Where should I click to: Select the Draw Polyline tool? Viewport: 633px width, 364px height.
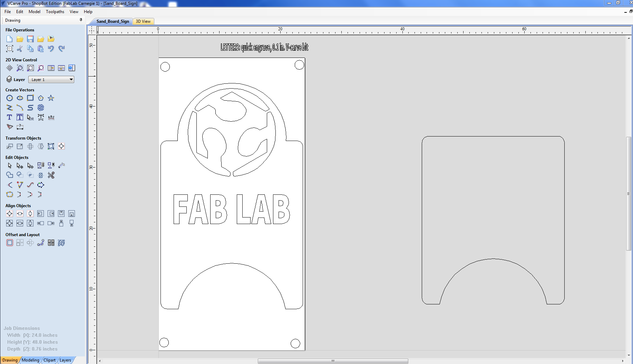pyautogui.click(x=10, y=108)
